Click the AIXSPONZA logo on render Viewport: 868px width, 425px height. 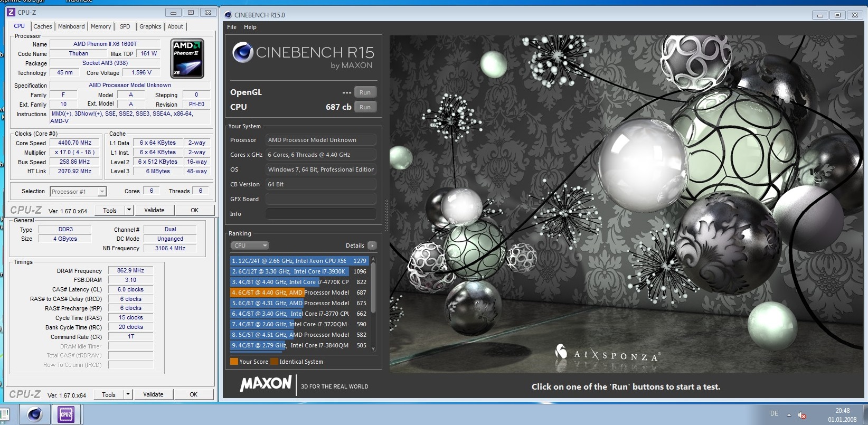coord(608,353)
